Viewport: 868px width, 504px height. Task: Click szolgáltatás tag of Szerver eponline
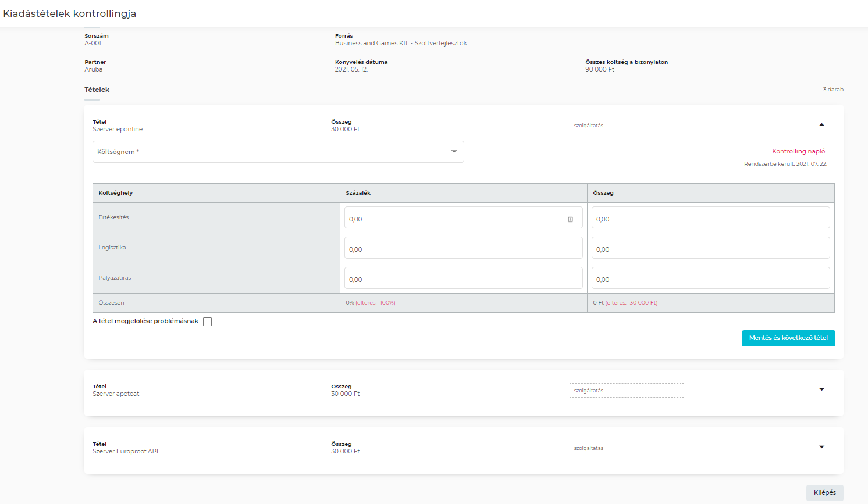pyautogui.click(x=627, y=126)
